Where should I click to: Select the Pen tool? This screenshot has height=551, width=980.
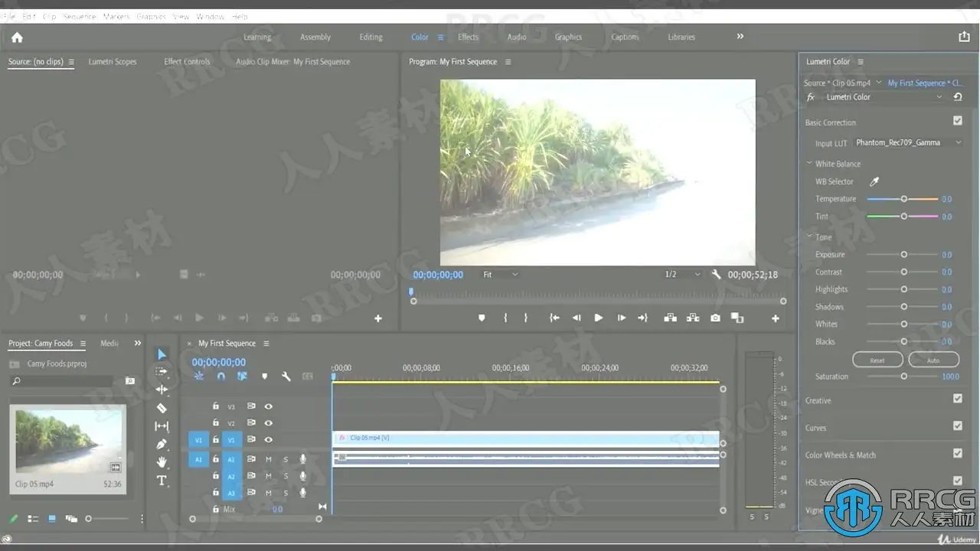(162, 444)
